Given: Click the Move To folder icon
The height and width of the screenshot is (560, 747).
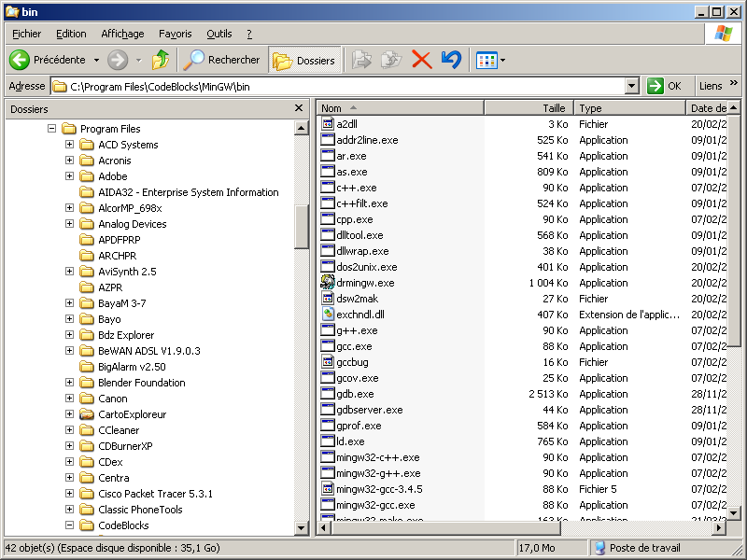Looking at the screenshot, I should (361, 60).
